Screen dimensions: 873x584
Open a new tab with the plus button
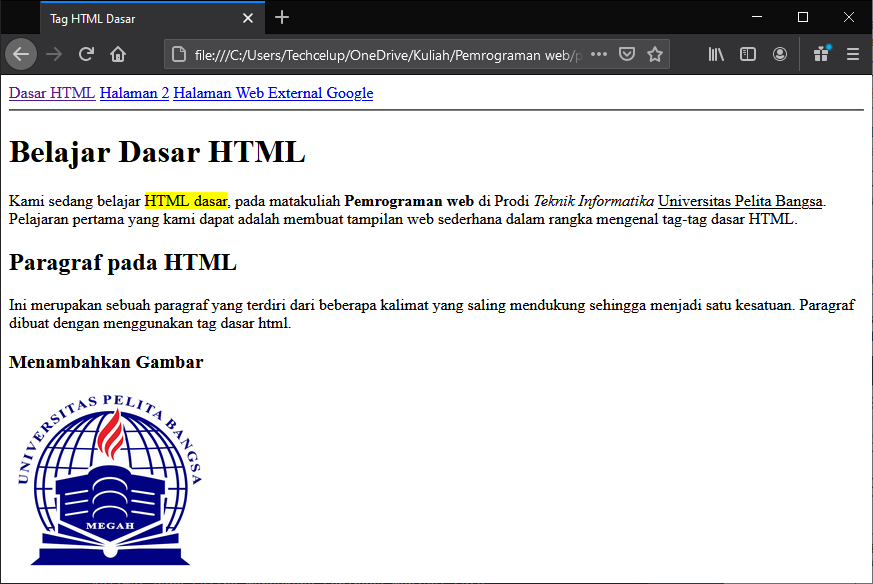tap(283, 17)
